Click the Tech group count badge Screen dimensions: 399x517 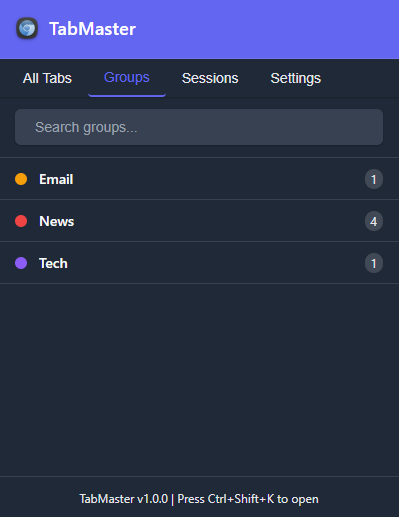tap(374, 263)
